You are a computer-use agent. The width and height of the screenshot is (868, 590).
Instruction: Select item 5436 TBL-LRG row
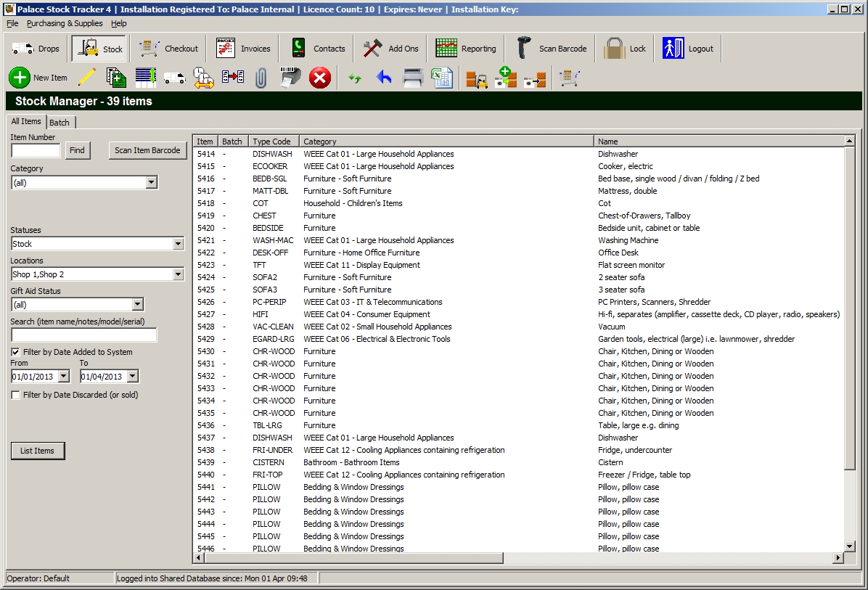click(518, 425)
